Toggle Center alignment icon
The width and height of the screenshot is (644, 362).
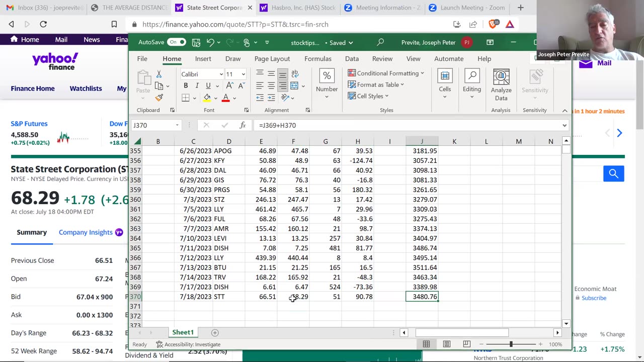tap(271, 85)
